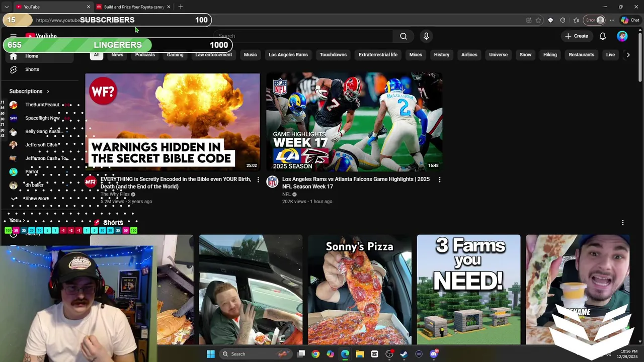Open a new browser tab
Viewport: 644px width, 362px height.
pos(181,7)
